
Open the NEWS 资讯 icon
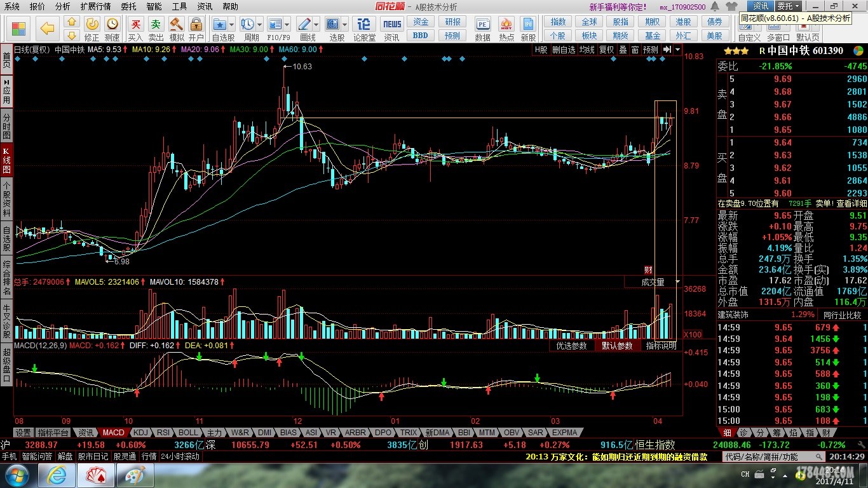click(x=392, y=24)
